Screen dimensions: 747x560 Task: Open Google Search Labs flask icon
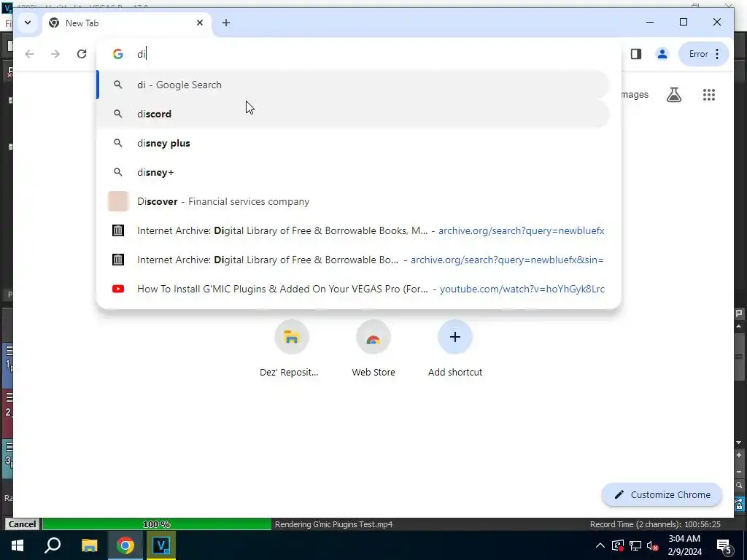tap(673, 95)
